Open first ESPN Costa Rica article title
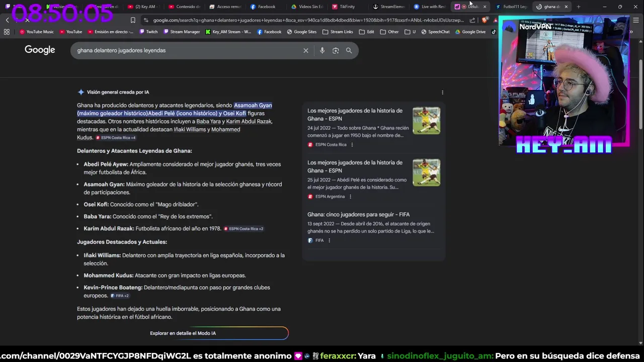Viewport: 644px width, 362px height. [355, 115]
